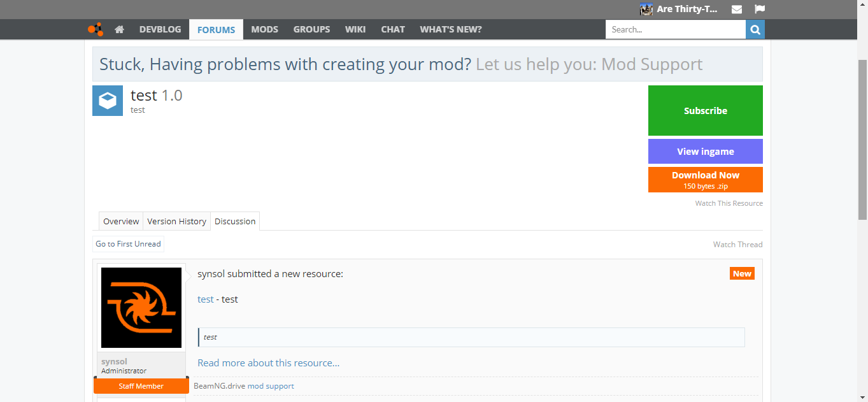Switch to the Overview tab
Viewport: 868px width, 402px height.
pyautogui.click(x=121, y=221)
